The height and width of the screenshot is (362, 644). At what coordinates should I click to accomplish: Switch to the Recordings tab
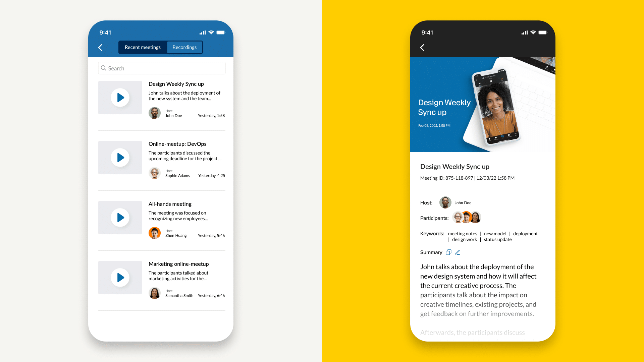coord(184,47)
